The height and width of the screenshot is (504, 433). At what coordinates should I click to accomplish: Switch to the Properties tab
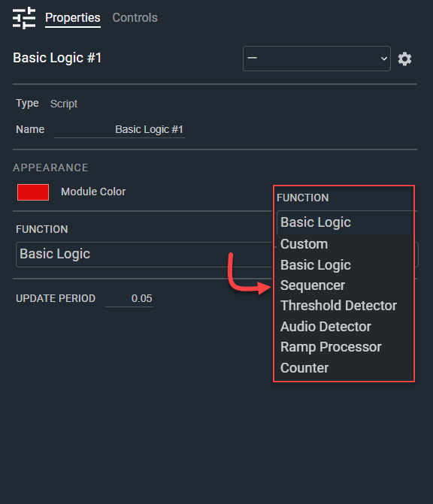[73, 18]
